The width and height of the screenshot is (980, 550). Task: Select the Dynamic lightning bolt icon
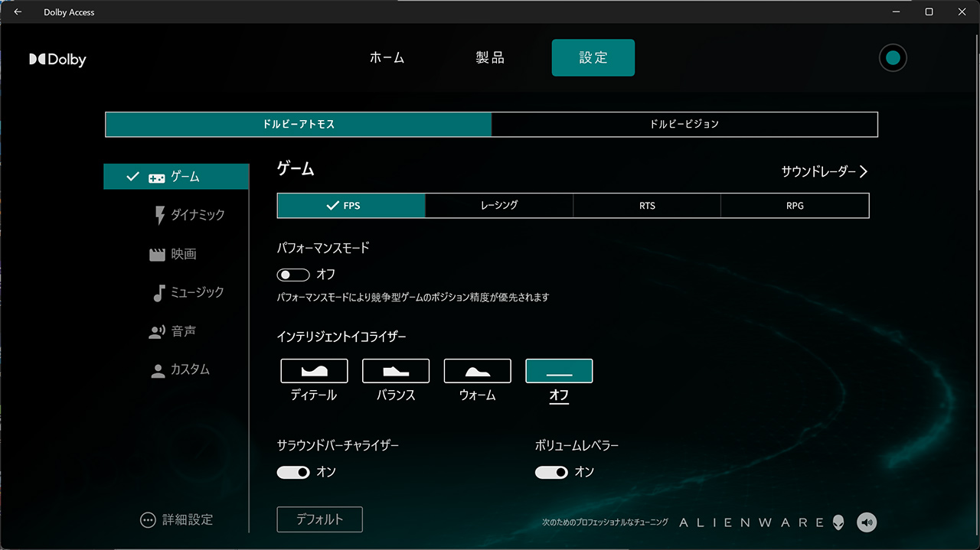159,215
